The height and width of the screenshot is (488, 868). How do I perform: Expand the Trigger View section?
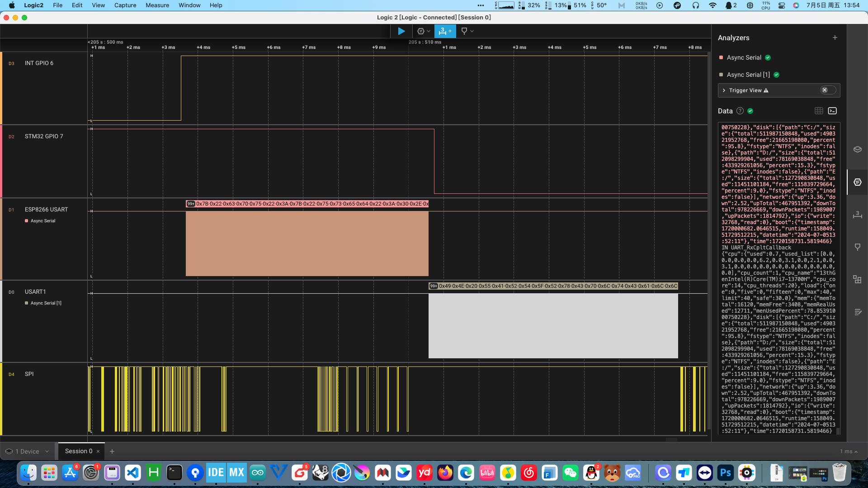[x=724, y=90]
